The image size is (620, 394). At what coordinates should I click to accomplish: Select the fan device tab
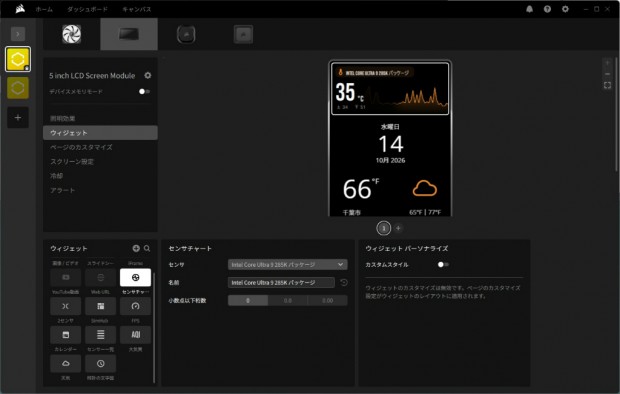point(72,34)
